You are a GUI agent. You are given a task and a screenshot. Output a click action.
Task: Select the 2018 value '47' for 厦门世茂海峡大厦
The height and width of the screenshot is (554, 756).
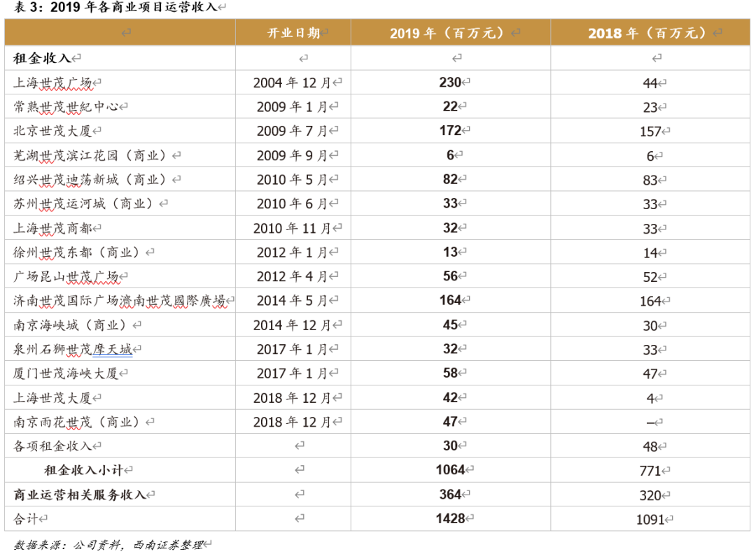click(650, 374)
